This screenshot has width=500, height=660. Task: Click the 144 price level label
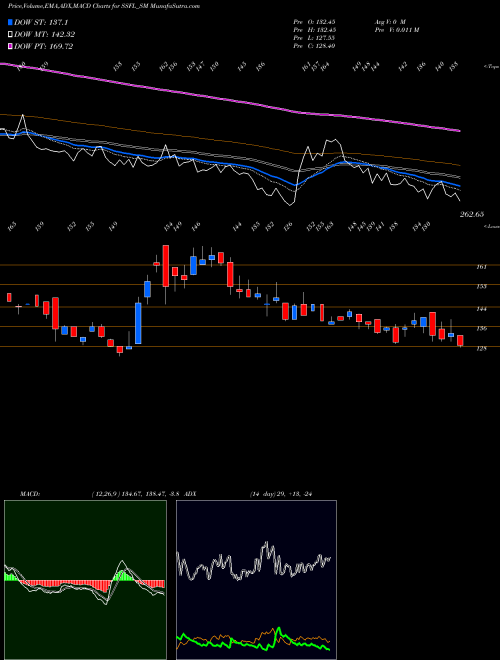(x=481, y=309)
